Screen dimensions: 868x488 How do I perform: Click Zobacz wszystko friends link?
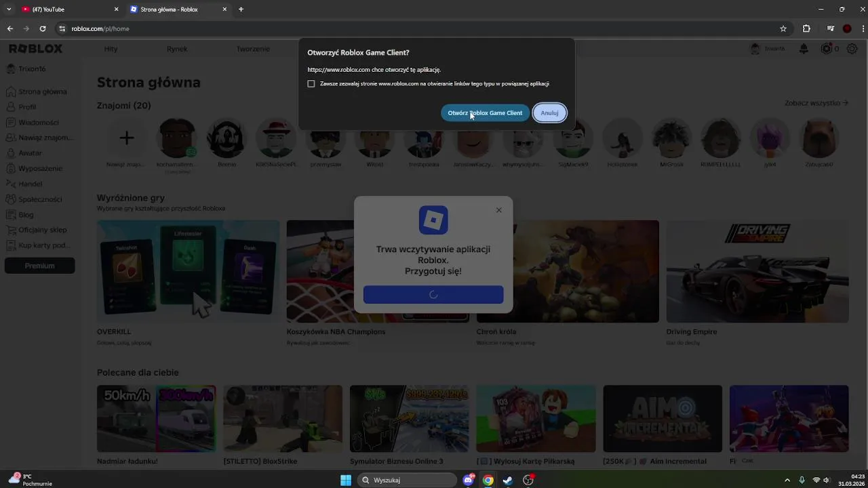pyautogui.click(x=816, y=103)
